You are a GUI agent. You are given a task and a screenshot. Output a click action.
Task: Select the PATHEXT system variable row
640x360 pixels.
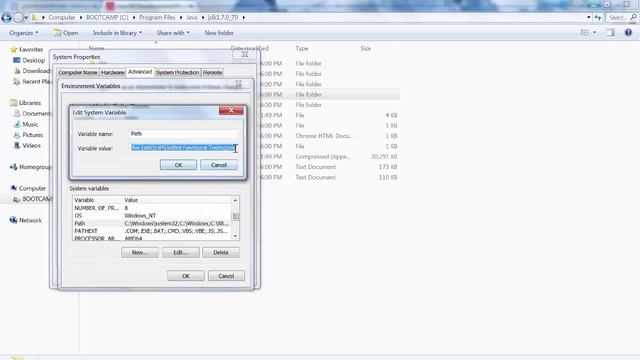click(x=152, y=231)
